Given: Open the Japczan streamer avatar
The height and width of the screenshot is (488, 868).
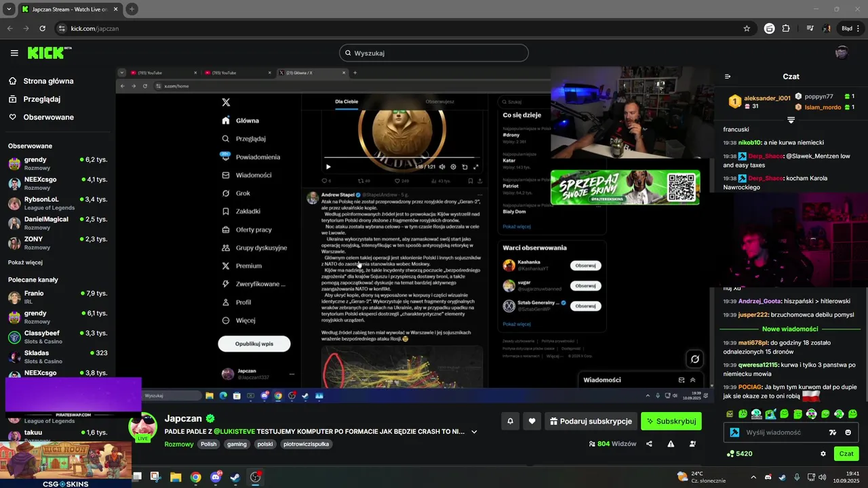Looking at the screenshot, I should 143,428.
